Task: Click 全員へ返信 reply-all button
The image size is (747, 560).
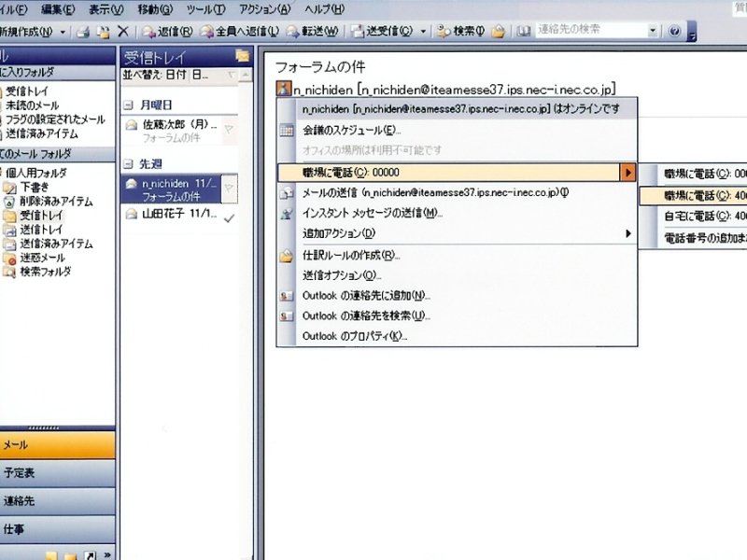Action: click(x=240, y=32)
